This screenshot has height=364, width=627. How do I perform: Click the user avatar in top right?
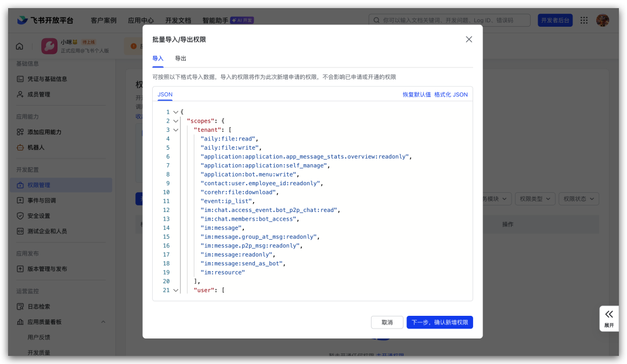[x=603, y=20]
